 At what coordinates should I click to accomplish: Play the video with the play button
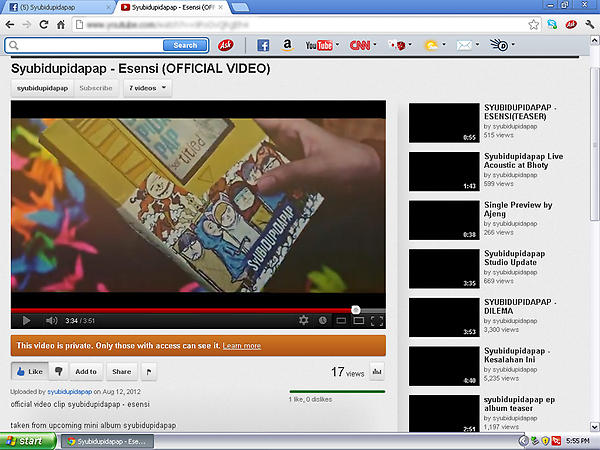pyautogui.click(x=26, y=321)
